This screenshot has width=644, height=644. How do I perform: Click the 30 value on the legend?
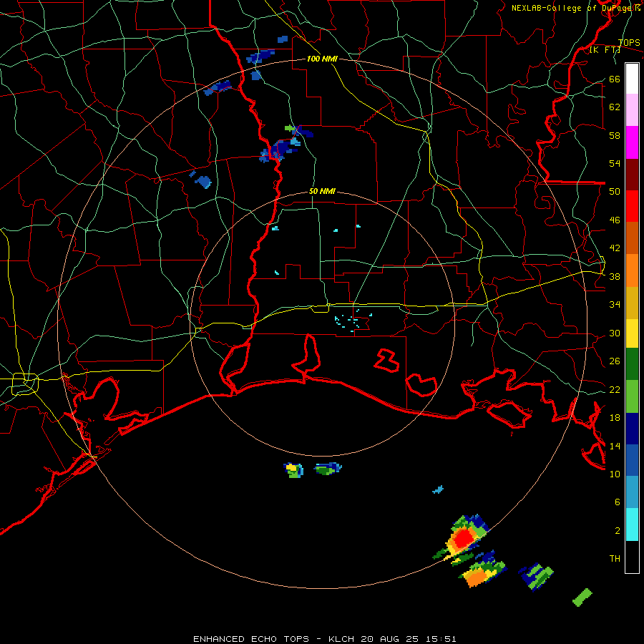click(x=615, y=333)
